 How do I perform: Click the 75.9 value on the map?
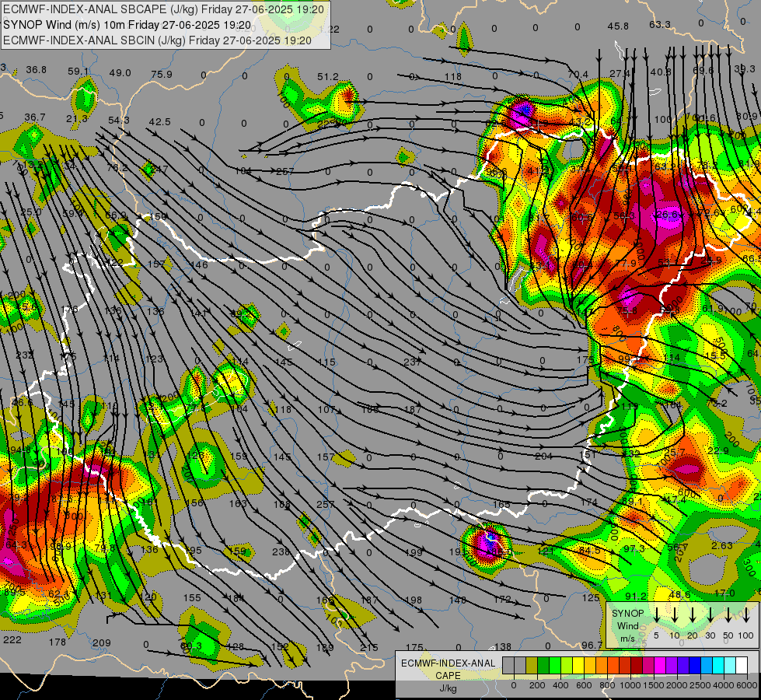tap(162, 75)
